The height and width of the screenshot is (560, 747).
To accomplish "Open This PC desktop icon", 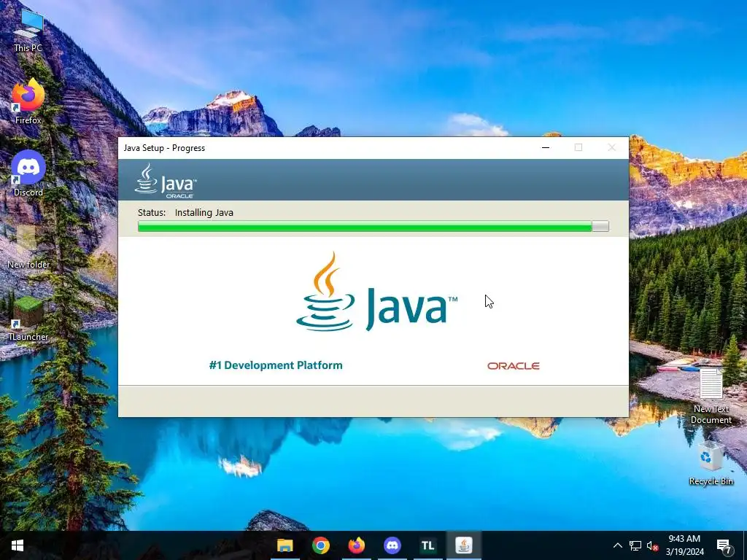I will click(28, 31).
